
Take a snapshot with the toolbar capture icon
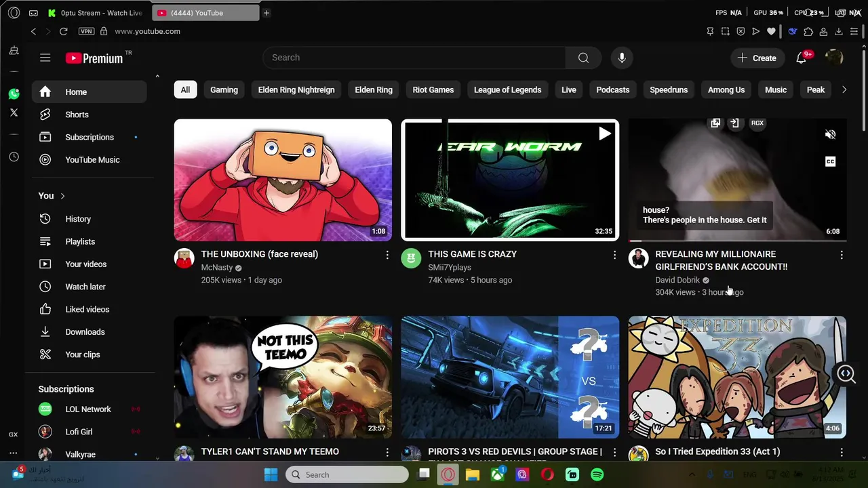coord(725,31)
